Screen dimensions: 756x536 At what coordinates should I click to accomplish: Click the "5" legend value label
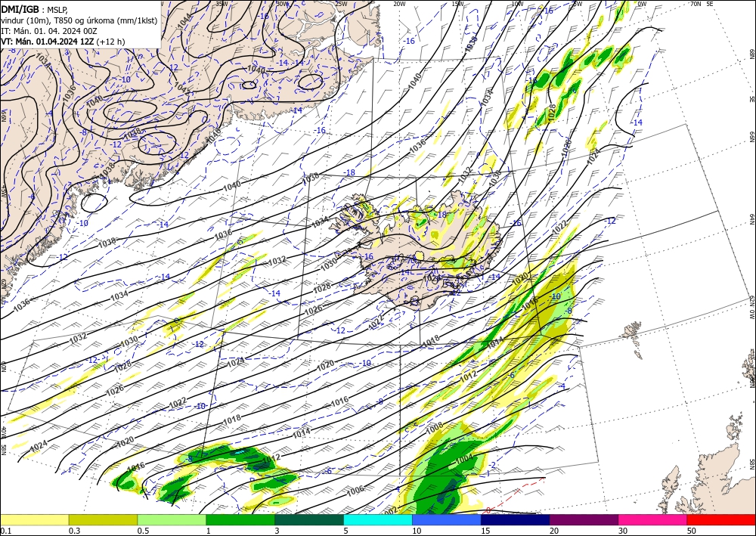click(345, 531)
